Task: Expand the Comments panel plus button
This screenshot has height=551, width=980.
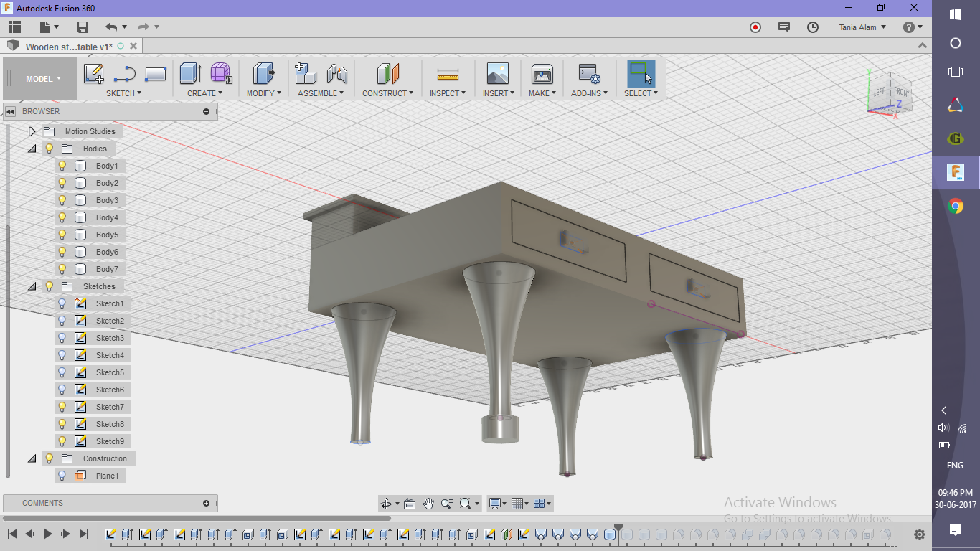Action: pyautogui.click(x=206, y=504)
